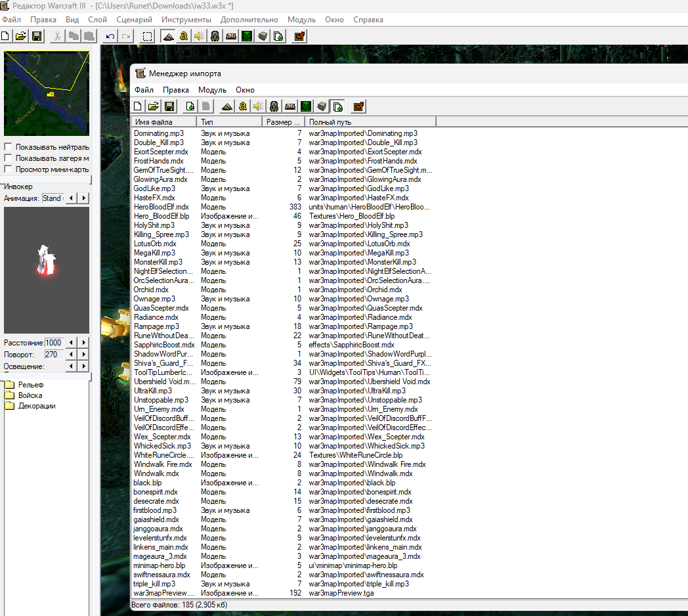
Task: Select the black.blp file row
Action: click(282, 483)
